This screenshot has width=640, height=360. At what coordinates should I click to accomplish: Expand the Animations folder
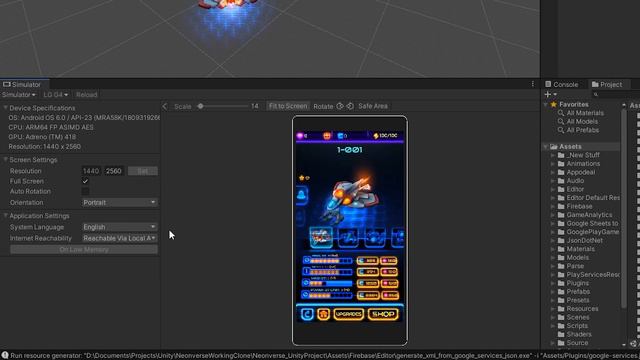pyautogui.click(x=553, y=164)
